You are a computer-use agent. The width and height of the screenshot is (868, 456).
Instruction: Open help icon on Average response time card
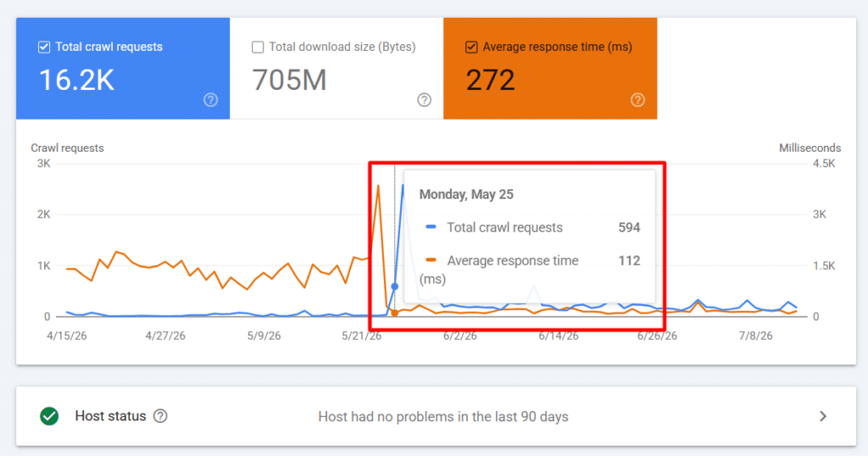(x=637, y=100)
